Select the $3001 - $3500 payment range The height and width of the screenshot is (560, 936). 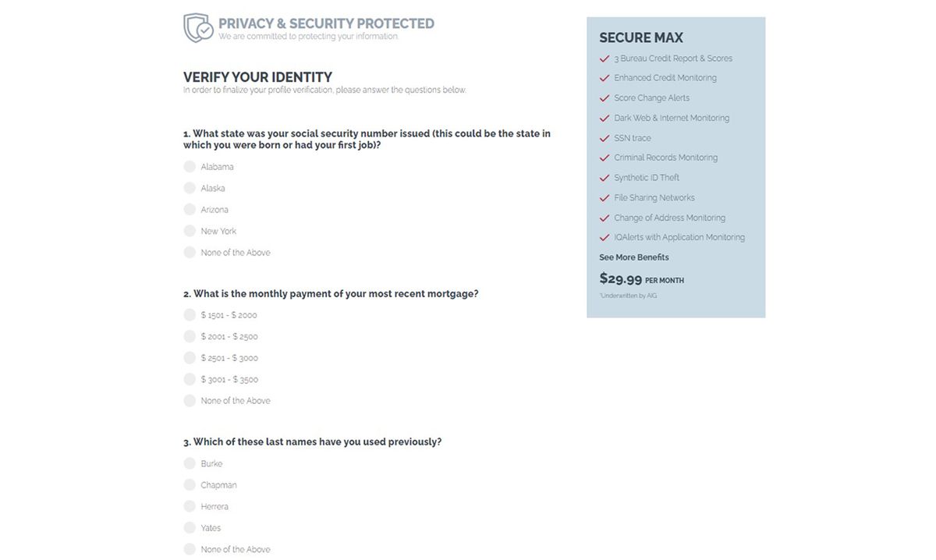click(x=190, y=379)
